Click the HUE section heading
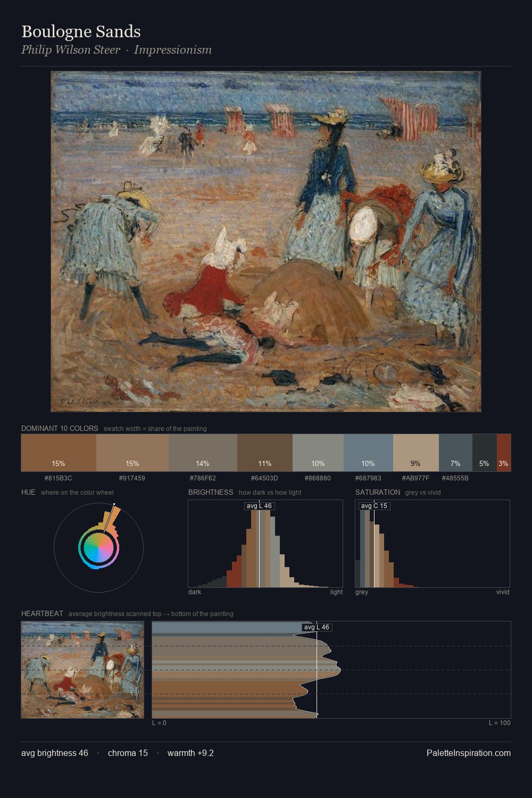 28,492
